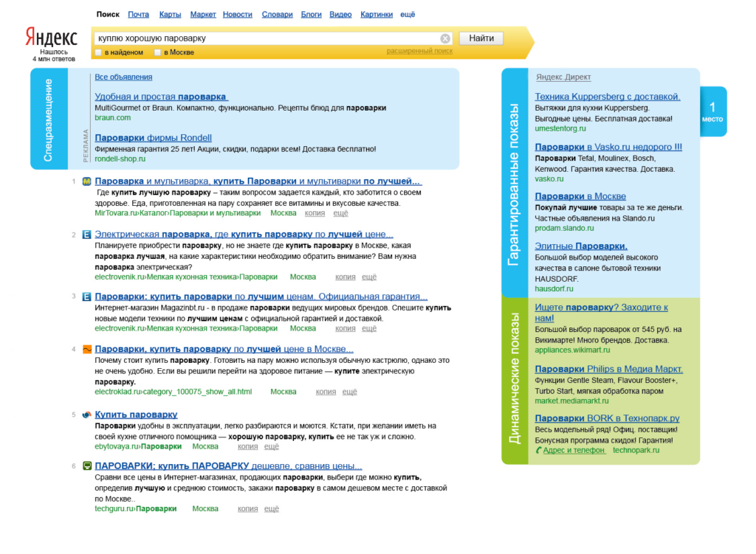Expand 'ещё' options for result 2
This screenshot has width=756, height=554.
click(369, 277)
